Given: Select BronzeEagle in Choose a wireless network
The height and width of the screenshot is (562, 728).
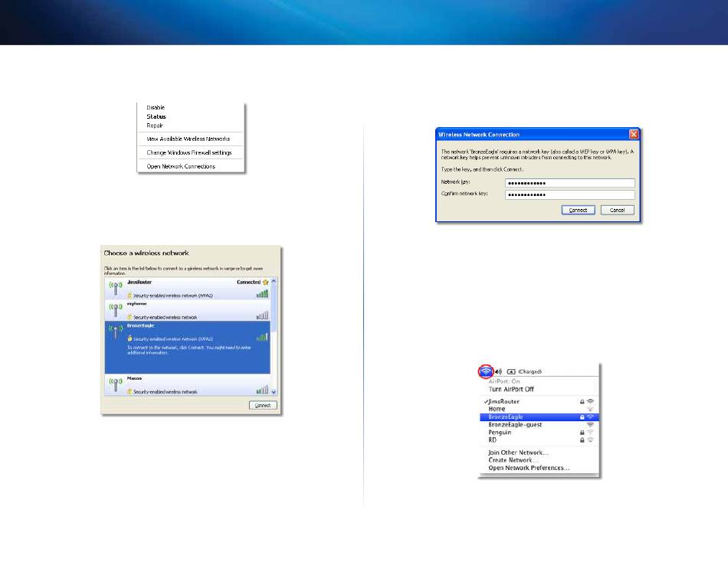Looking at the screenshot, I should pos(187,347).
